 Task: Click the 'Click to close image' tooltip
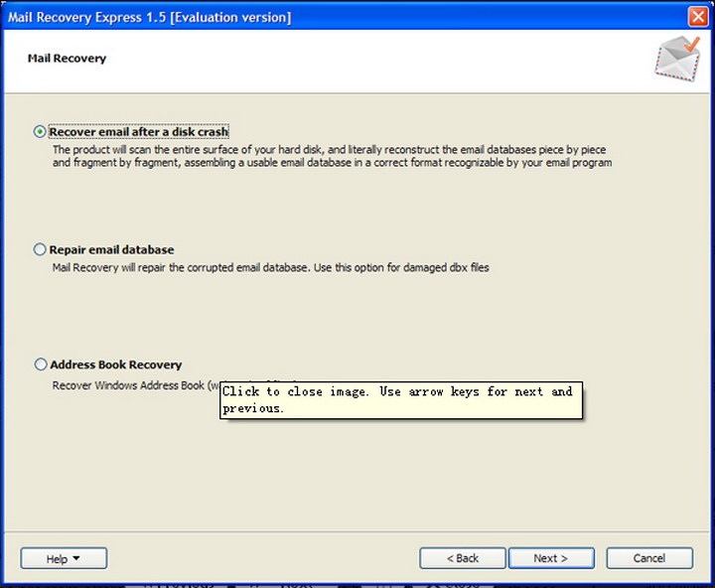coord(401,400)
